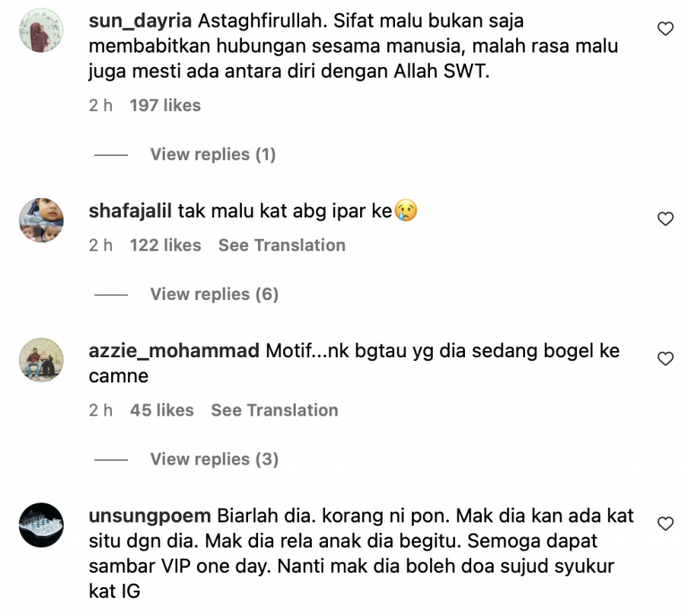Open shafajalil's profile avatar
The image size is (688, 616).
coord(41,219)
